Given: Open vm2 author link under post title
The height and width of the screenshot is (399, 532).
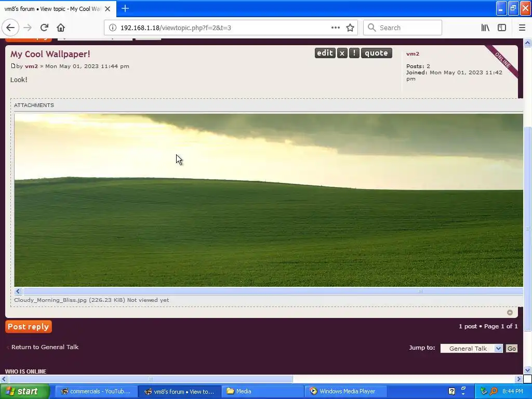Looking at the screenshot, I should point(31,66).
